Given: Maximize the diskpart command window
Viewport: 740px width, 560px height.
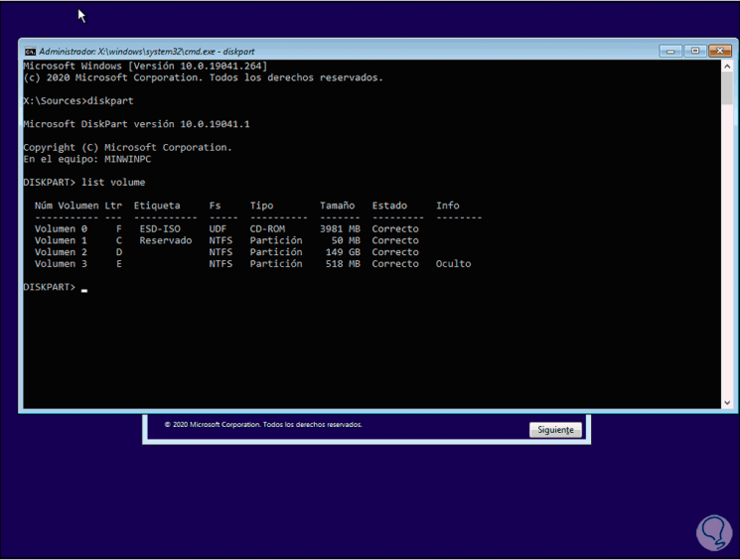Looking at the screenshot, I should click(695, 51).
